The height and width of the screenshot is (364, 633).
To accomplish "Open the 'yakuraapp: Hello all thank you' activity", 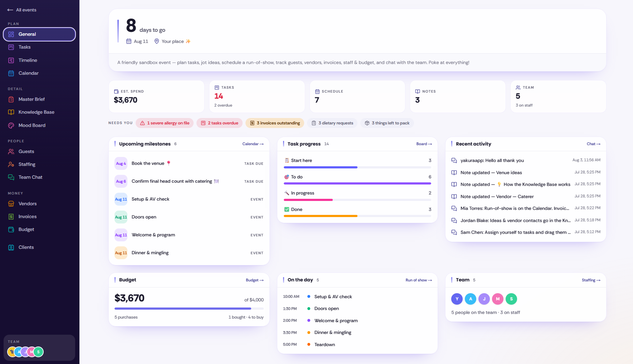I will pos(526,161).
